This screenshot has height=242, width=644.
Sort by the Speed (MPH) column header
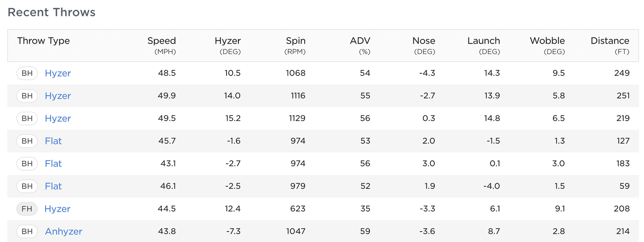click(x=161, y=41)
